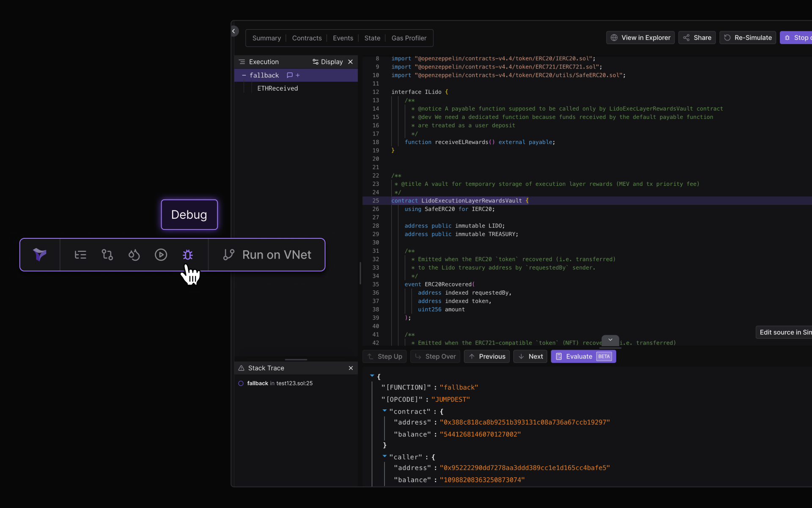Click the Debug bug icon in toolbar

click(188, 255)
